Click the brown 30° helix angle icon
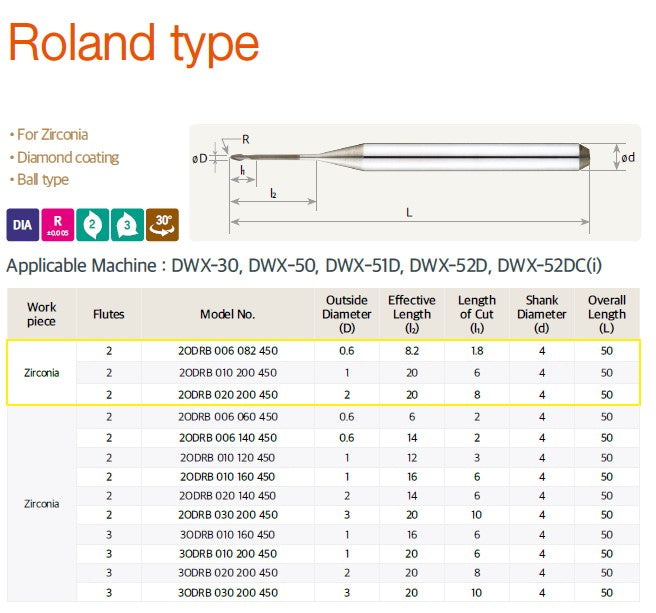This screenshot has width=656, height=613. pos(162,225)
